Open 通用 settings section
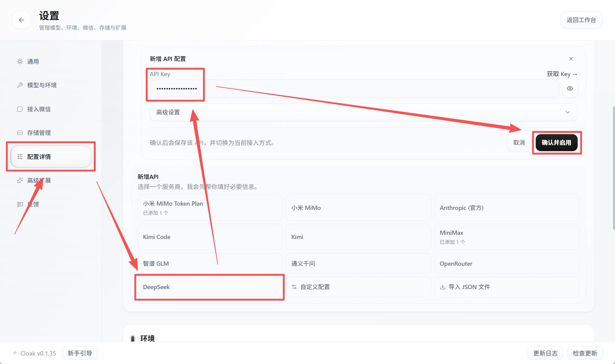This screenshot has height=364, width=615. click(51, 62)
